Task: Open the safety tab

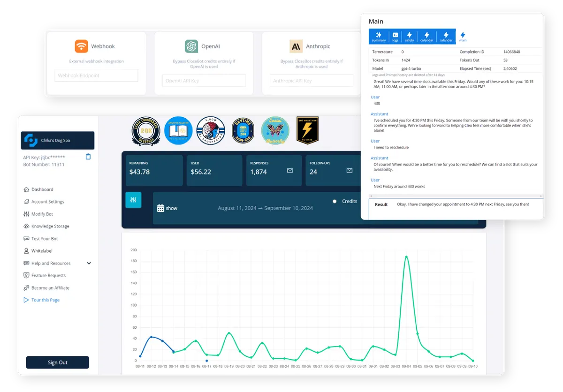Action: click(409, 37)
